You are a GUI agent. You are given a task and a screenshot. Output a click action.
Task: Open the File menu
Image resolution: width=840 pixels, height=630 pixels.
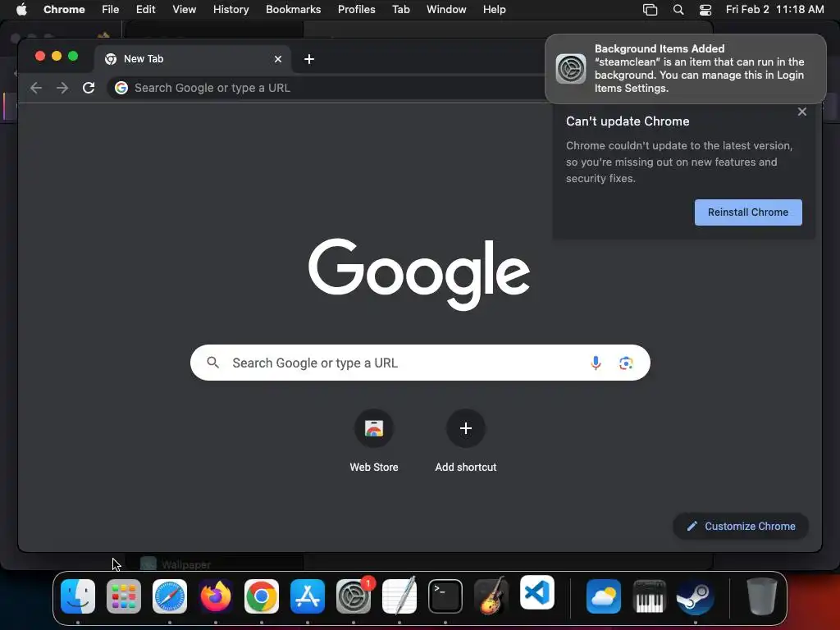click(111, 9)
